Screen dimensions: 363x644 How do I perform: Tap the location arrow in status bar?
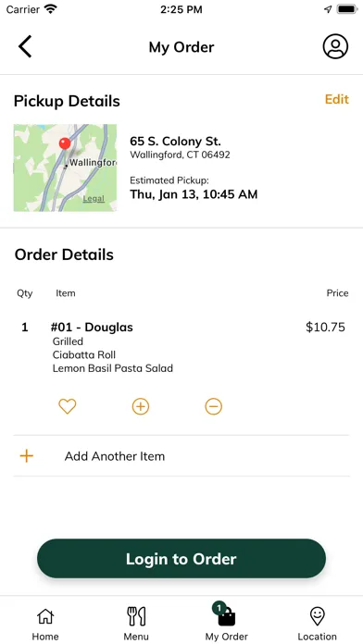(x=328, y=9)
